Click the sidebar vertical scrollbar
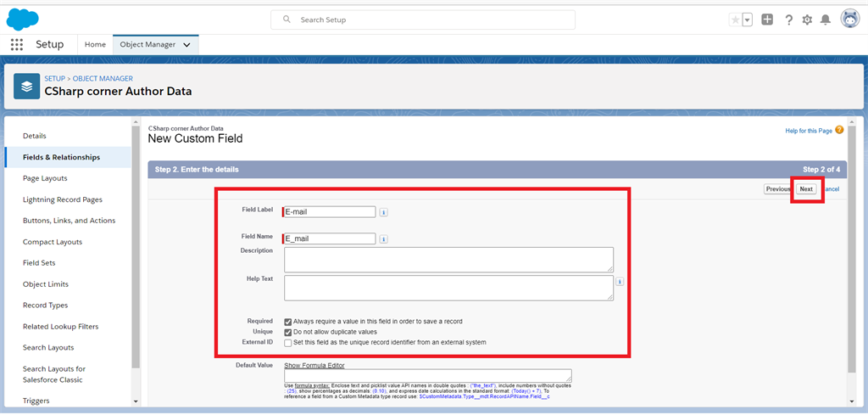 pyautogui.click(x=136, y=247)
